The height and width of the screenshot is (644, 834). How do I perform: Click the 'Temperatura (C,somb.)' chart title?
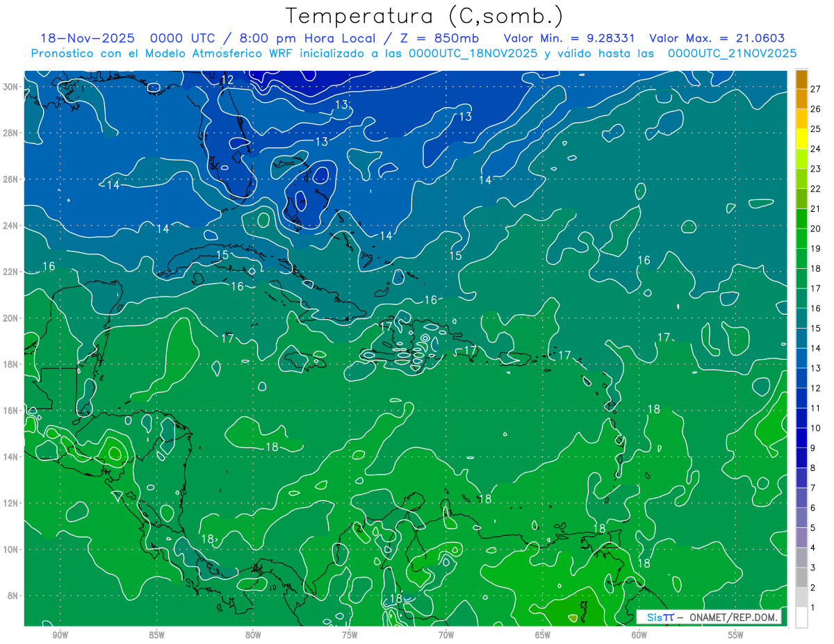coord(425,16)
